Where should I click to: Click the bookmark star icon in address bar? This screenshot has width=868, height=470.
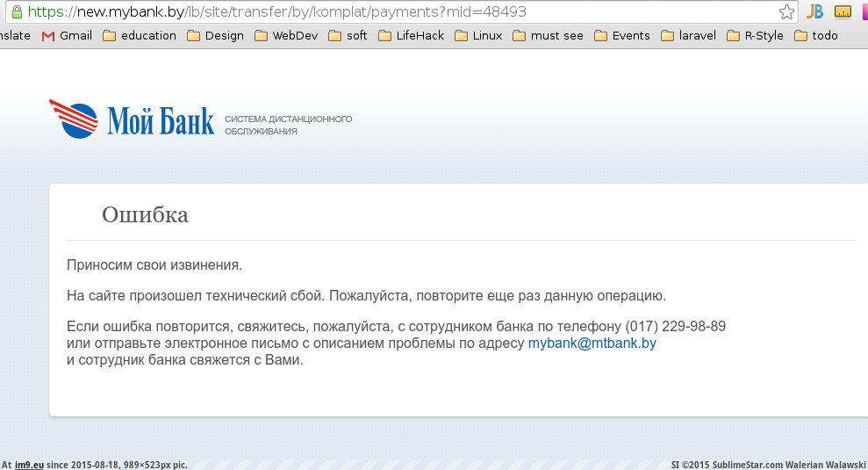[x=786, y=12]
